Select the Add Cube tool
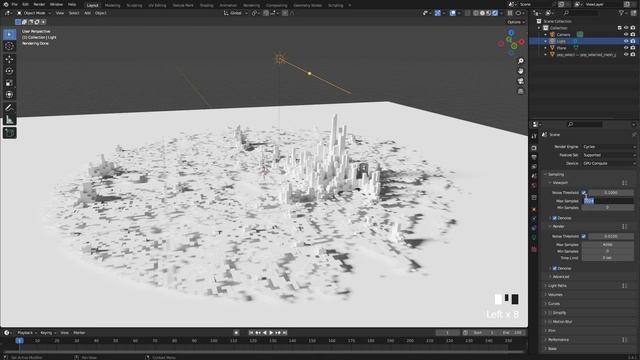 coord(9,133)
